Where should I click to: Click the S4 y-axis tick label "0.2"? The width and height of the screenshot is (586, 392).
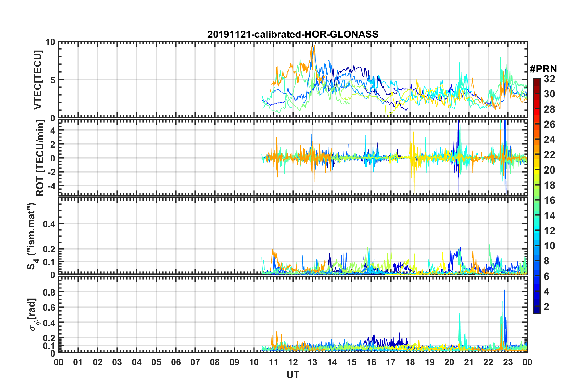(49, 249)
